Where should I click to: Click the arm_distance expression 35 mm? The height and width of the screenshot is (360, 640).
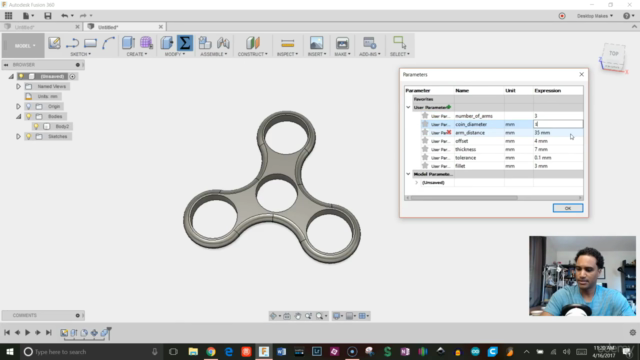[542, 133]
